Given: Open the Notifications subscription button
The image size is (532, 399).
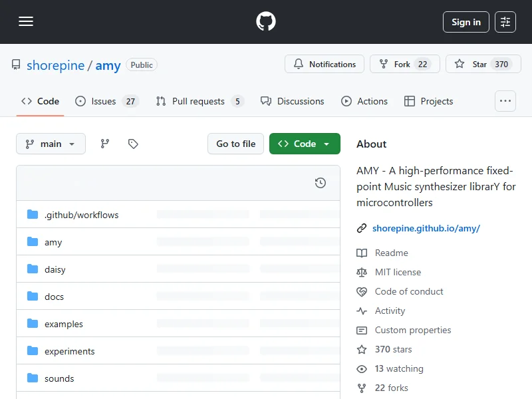Looking at the screenshot, I should click(x=325, y=65).
